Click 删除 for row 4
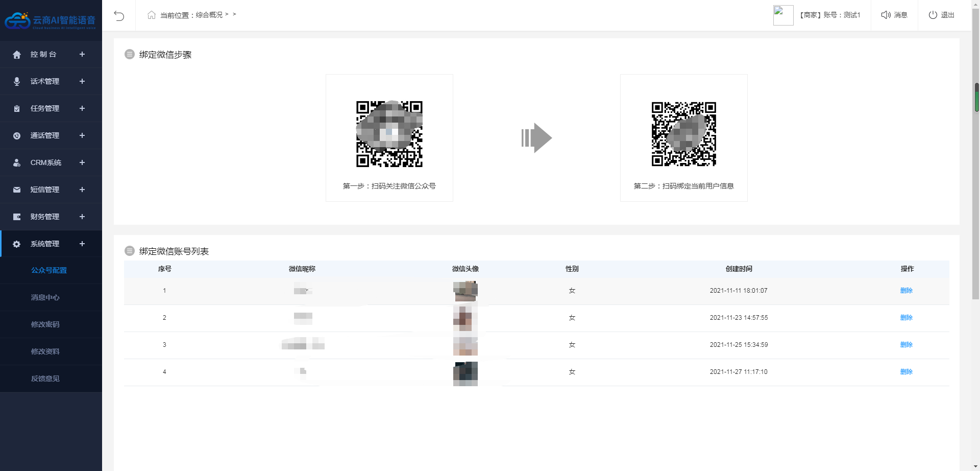Image resolution: width=980 pixels, height=471 pixels. pyautogui.click(x=906, y=372)
